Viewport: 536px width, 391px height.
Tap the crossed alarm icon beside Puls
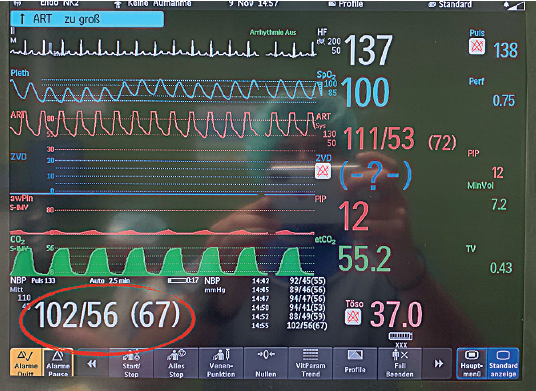point(477,46)
